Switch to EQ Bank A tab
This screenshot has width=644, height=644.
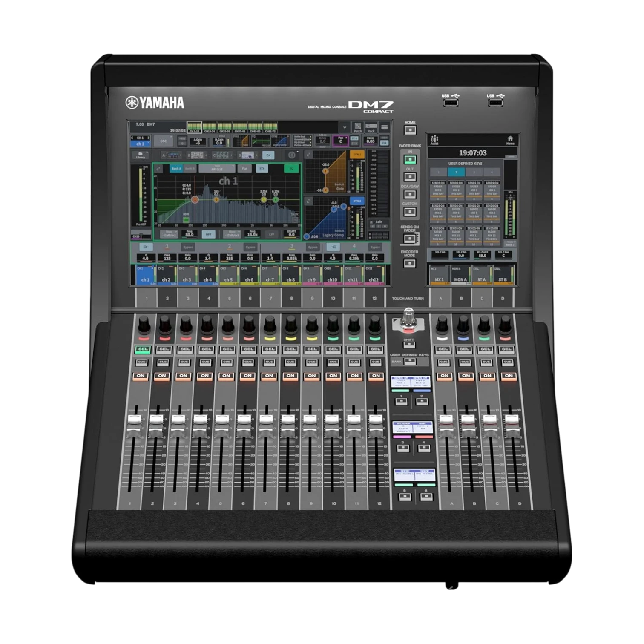(x=176, y=169)
